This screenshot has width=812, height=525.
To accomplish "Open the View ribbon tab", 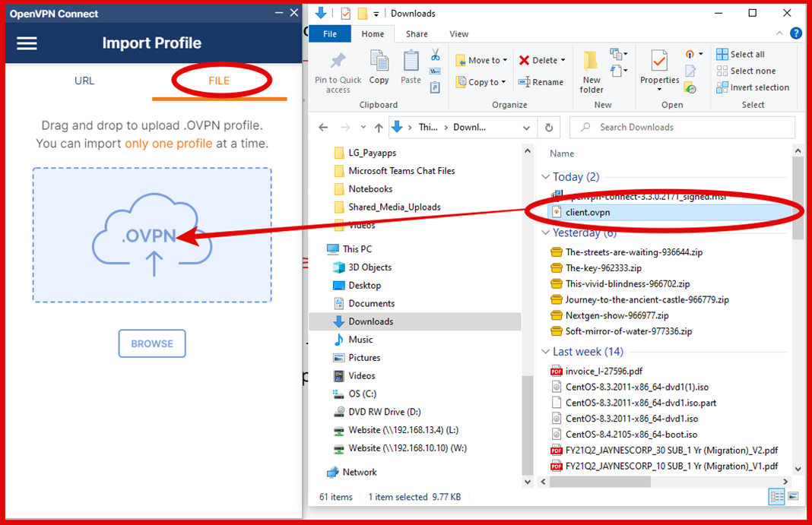I will tap(458, 33).
